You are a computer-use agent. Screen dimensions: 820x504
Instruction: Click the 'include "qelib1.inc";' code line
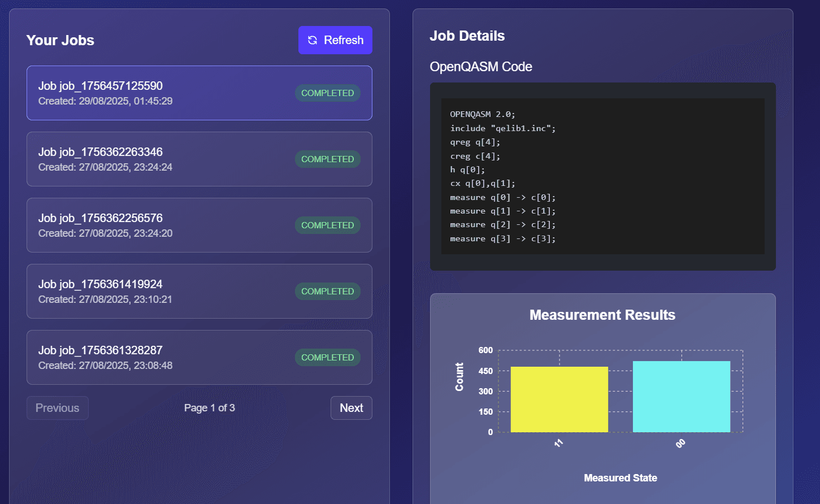pos(503,128)
